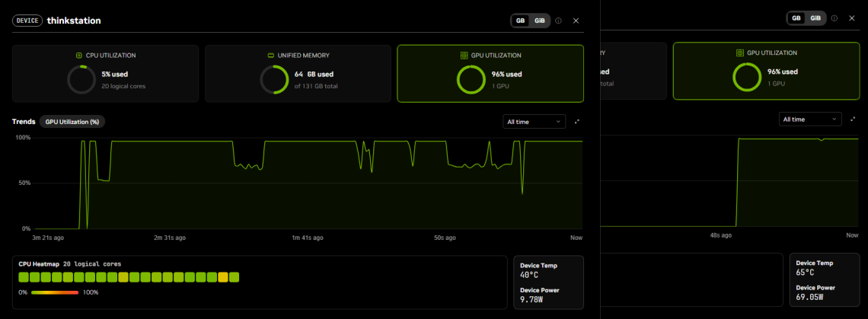The image size is (868, 319).
Task: Select the CPU Utilization card
Action: click(x=105, y=74)
